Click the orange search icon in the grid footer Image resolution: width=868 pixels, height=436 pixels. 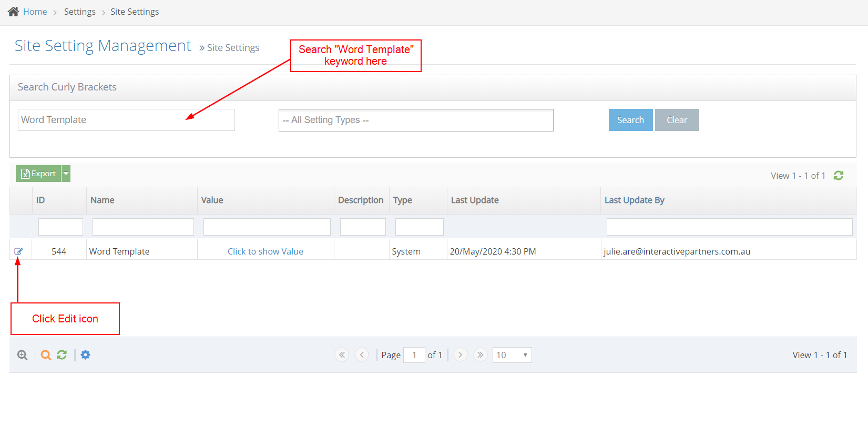[x=46, y=355]
